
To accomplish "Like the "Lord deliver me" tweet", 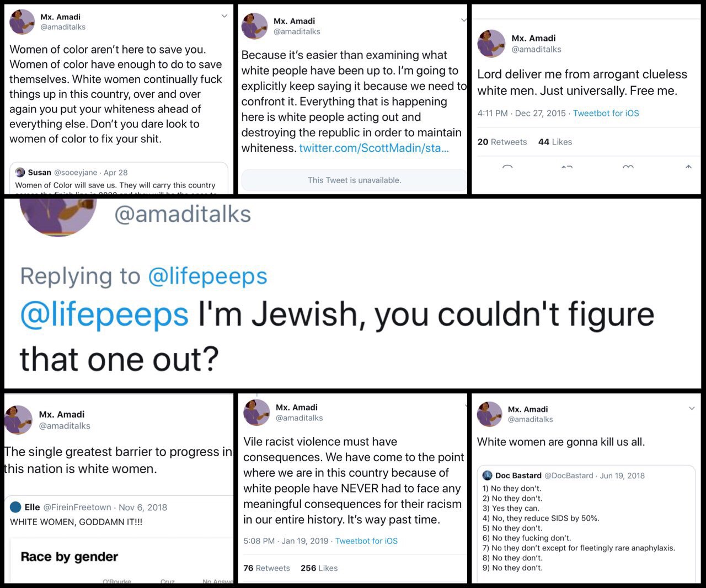I will point(628,167).
